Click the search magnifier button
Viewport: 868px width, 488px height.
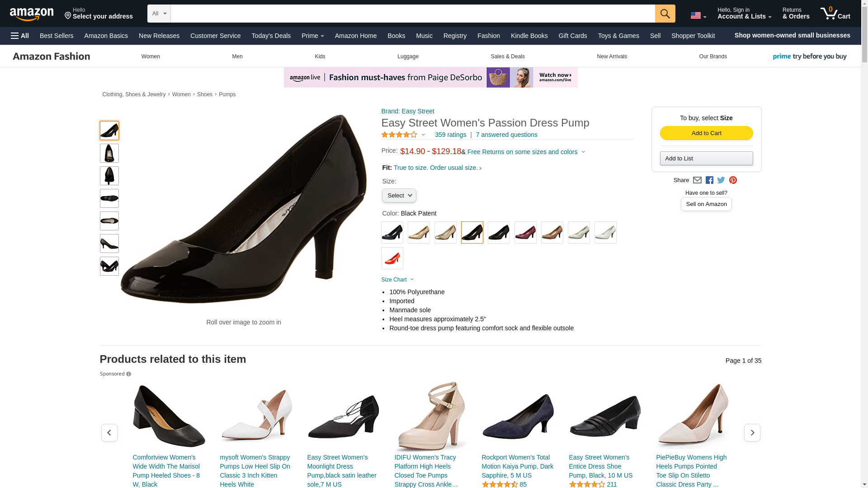tap(665, 14)
